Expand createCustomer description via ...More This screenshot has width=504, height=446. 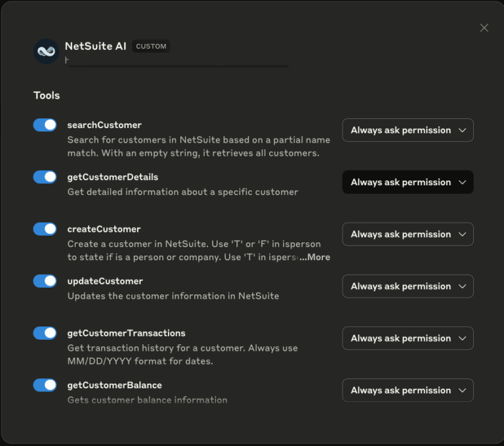[315, 257]
